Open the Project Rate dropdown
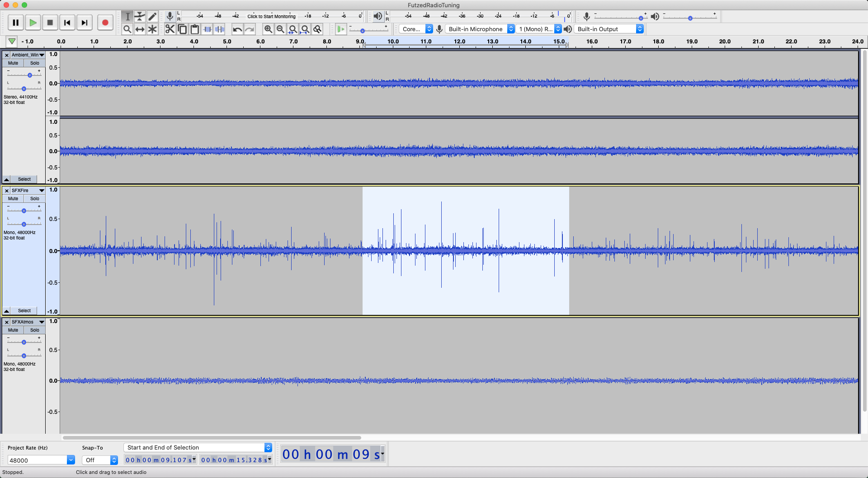This screenshot has width=868, height=478. pos(71,460)
